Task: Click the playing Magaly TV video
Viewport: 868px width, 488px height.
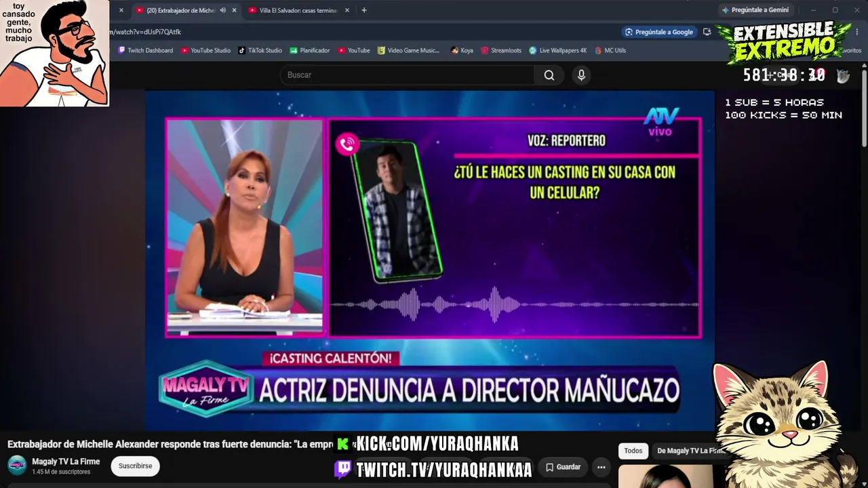Action: pos(431,261)
